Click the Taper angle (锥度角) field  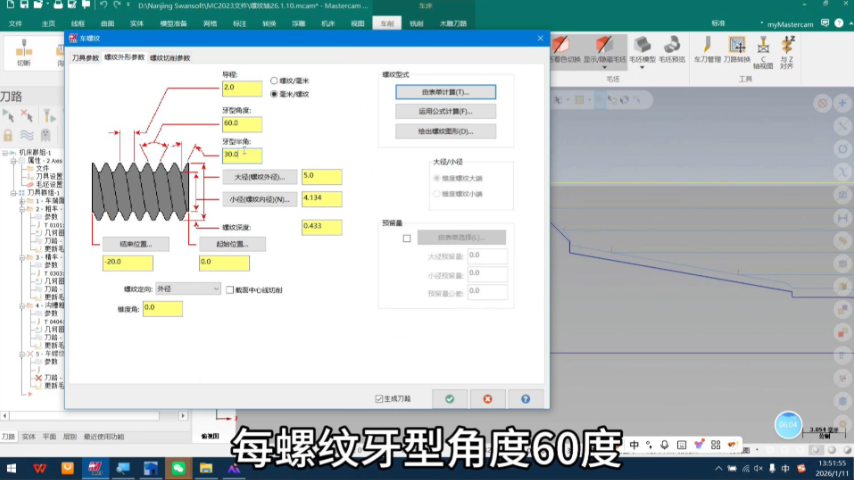coord(163,308)
